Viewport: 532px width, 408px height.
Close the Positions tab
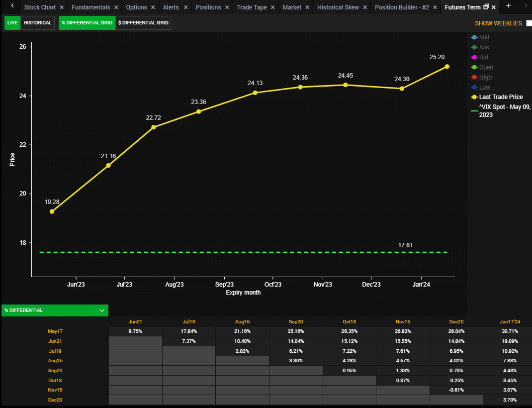227,7
